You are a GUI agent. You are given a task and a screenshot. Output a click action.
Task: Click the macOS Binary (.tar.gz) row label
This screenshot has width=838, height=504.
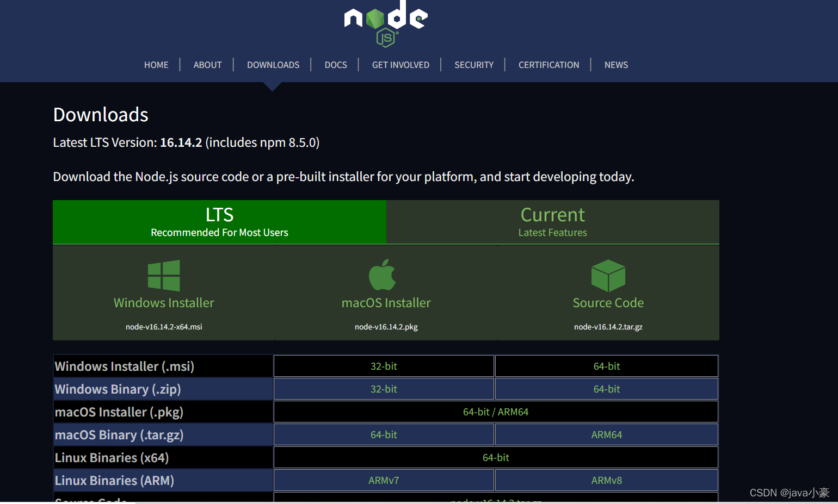tap(119, 435)
